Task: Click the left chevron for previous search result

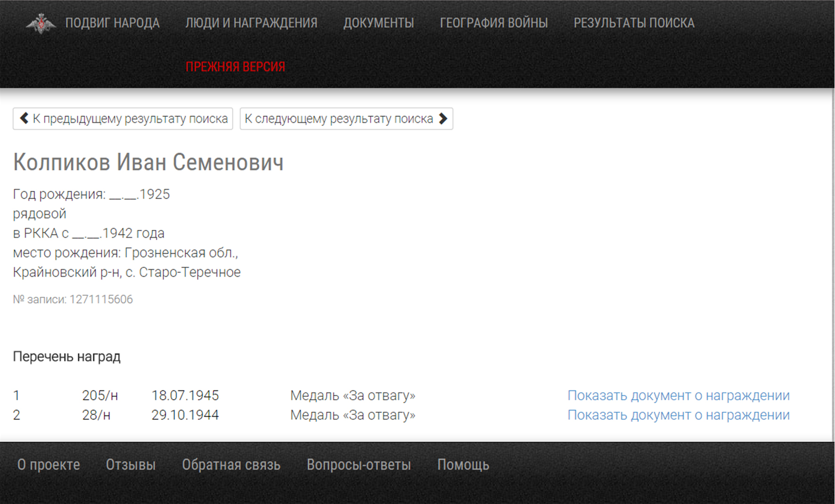Action: [x=25, y=118]
